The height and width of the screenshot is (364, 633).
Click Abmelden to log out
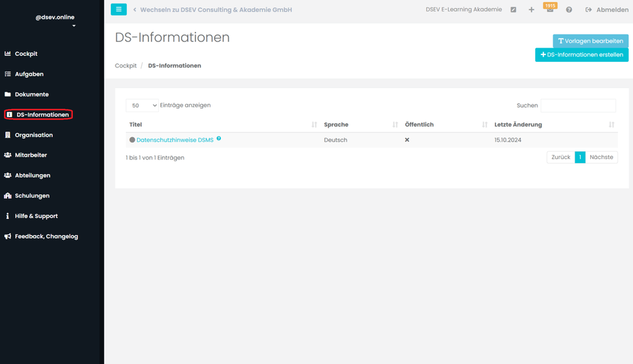[607, 10]
